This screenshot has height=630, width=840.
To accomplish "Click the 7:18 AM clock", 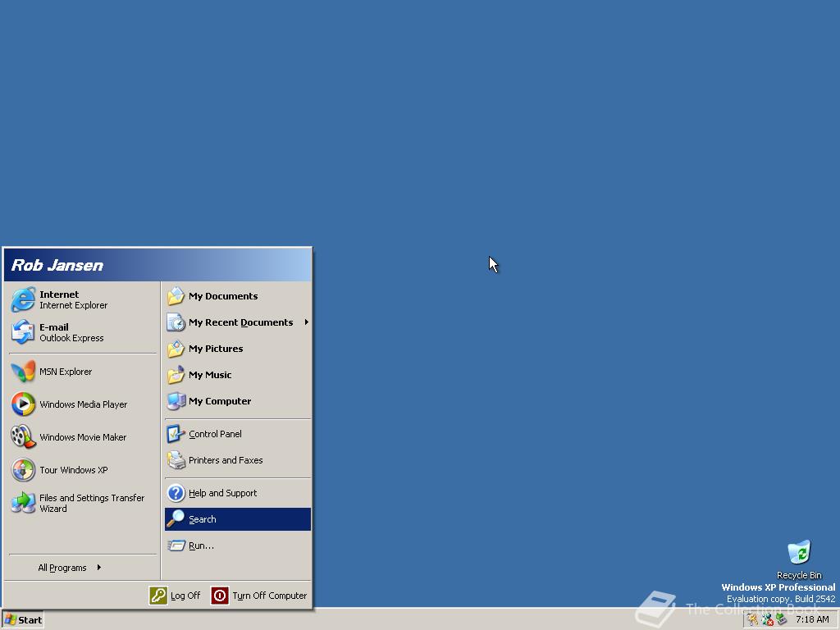I will pyautogui.click(x=812, y=620).
